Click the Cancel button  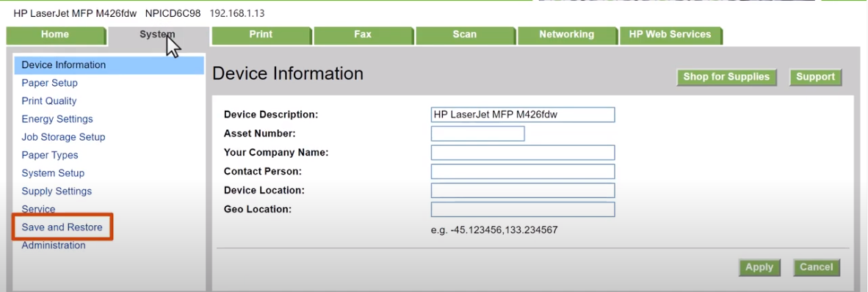point(816,268)
